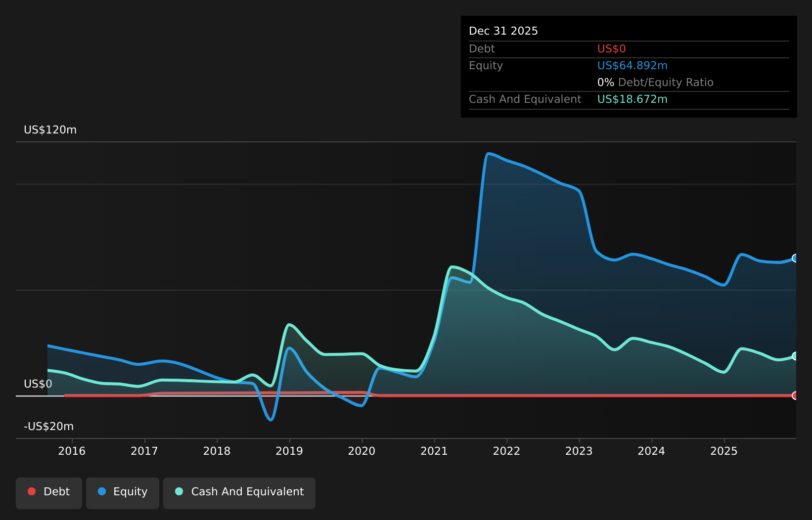812x520 pixels.
Task: Click the 2024 x-axis label
Action: tap(651, 451)
